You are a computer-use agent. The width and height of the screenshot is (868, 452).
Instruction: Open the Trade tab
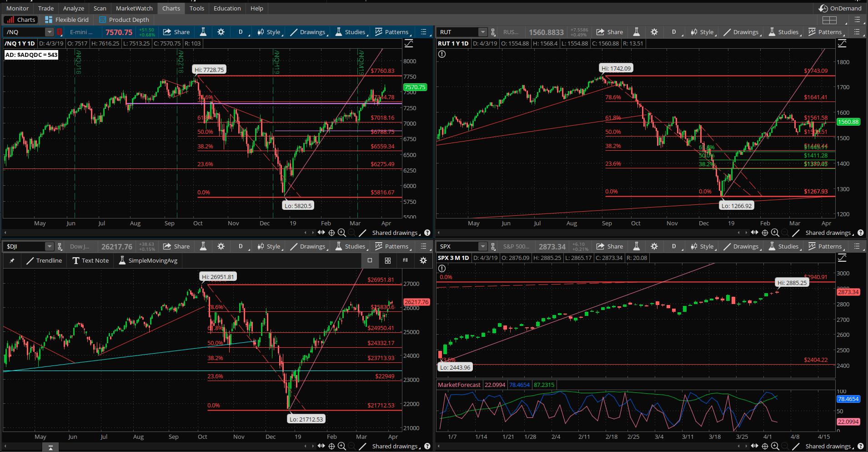46,8
